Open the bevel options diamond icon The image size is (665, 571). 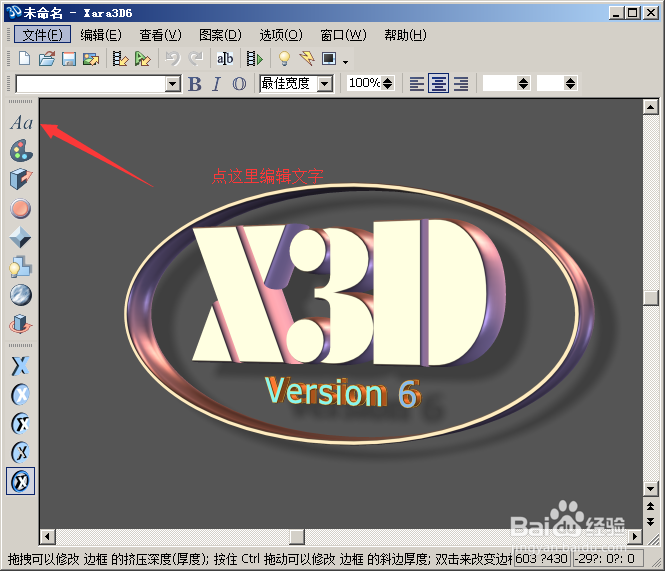click(x=20, y=238)
